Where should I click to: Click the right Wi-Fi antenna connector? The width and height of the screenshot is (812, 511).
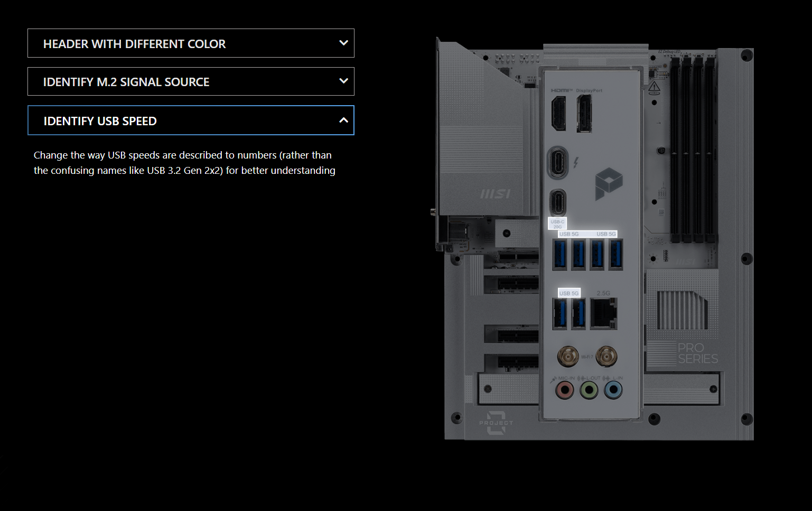(x=606, y=356)
